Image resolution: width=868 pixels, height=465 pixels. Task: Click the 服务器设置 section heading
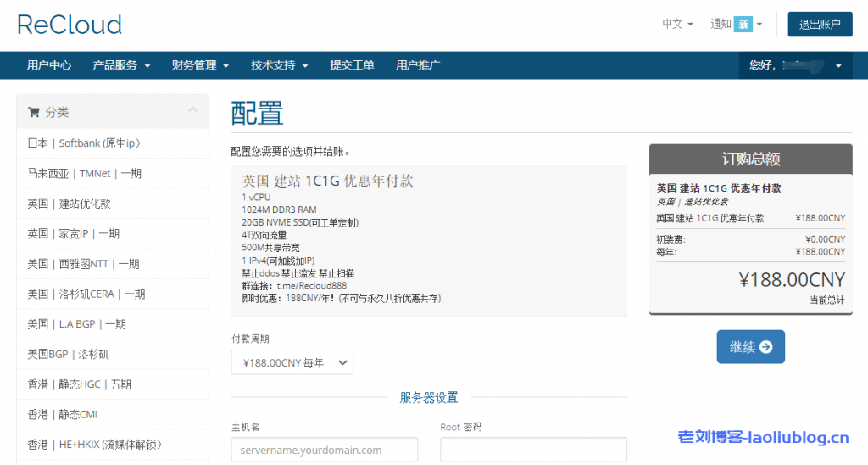(429, 397)
